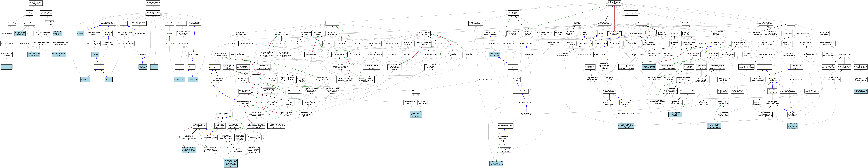Select 'somatodendritic compartment' node
The height and width of the screenshot is (168, 868).
tap(195, 23)
